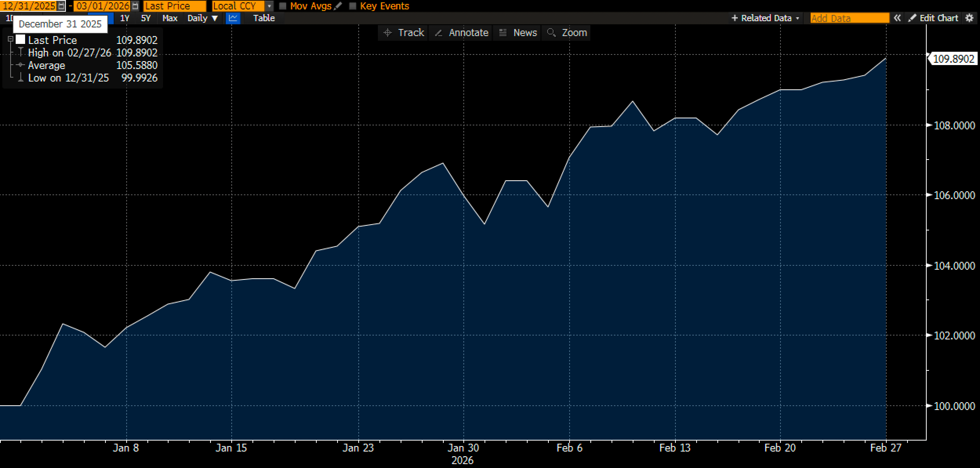Image resolution: width=980 pixels, height=468 pixels.
Task: Click the Mov Avgs pencil edit icon
Action: pyautogui.click(x=339, y=6)
